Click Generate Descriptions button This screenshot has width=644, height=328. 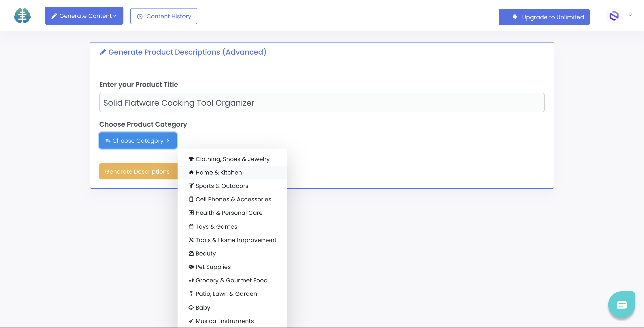(x=137, y=171)
